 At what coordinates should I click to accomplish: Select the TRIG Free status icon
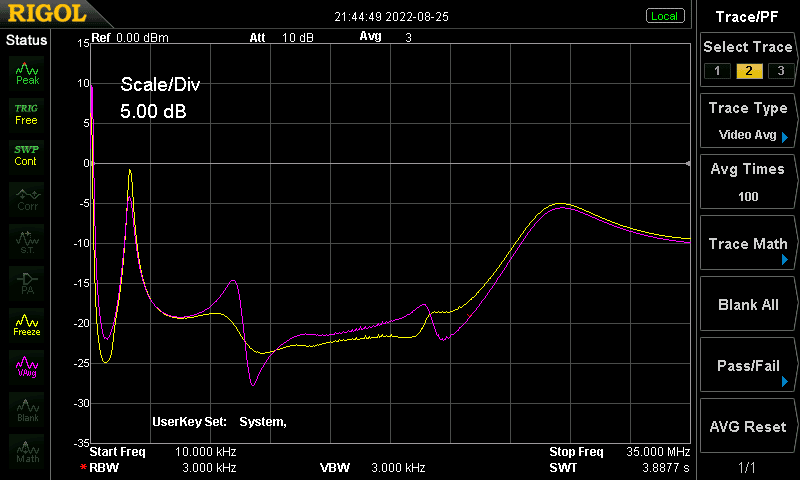click(x=27, y=115)
